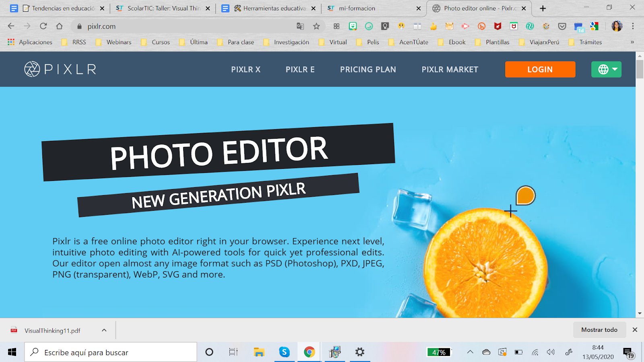Open the translate page icon in address bar
Screen dimensions: 644x362
coord(300,26)
